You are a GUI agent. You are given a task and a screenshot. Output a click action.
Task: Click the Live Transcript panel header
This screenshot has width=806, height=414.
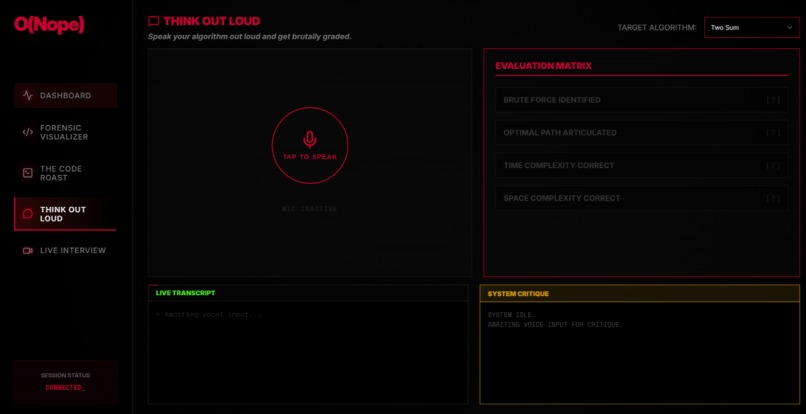click(308, 293)
